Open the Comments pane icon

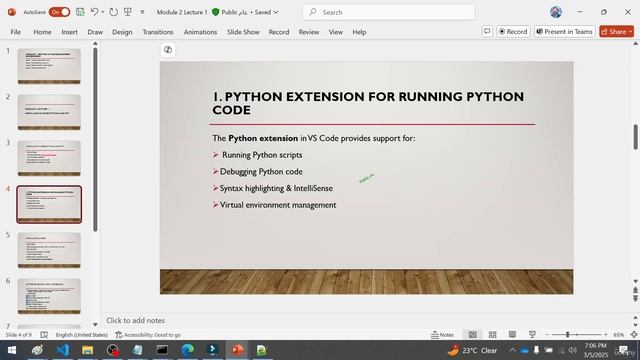pyautogui.click(x=487, y=31)
